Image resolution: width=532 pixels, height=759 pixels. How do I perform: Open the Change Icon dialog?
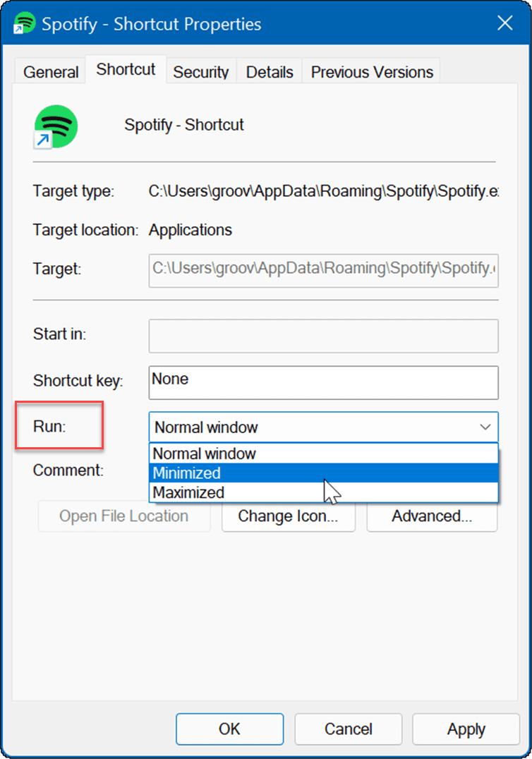pos(288,516)
